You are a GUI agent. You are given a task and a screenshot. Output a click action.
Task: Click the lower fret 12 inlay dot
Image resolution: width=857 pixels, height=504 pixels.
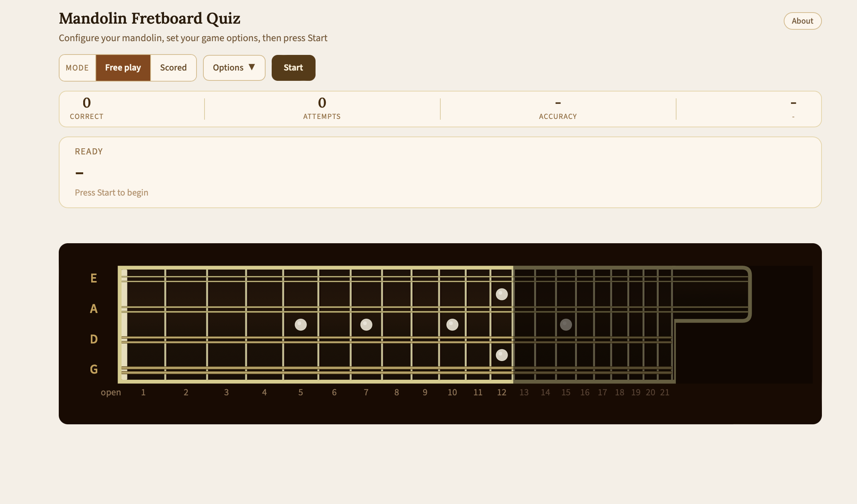(501, 355)
